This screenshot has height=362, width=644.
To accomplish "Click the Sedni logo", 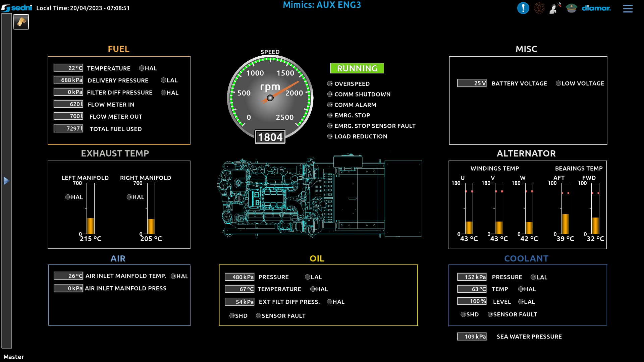I will click(17, 8).
